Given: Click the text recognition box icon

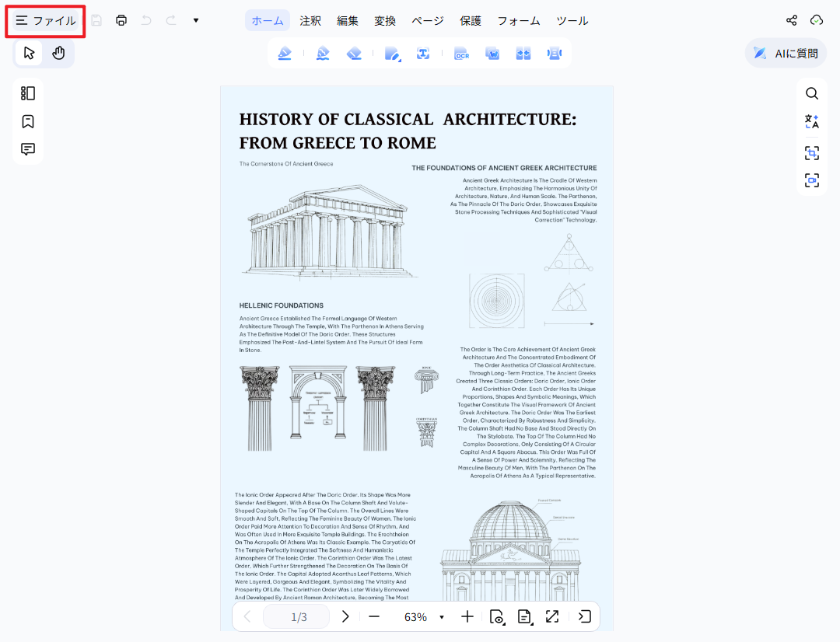Looking at the screenshot, I should 423,53.
